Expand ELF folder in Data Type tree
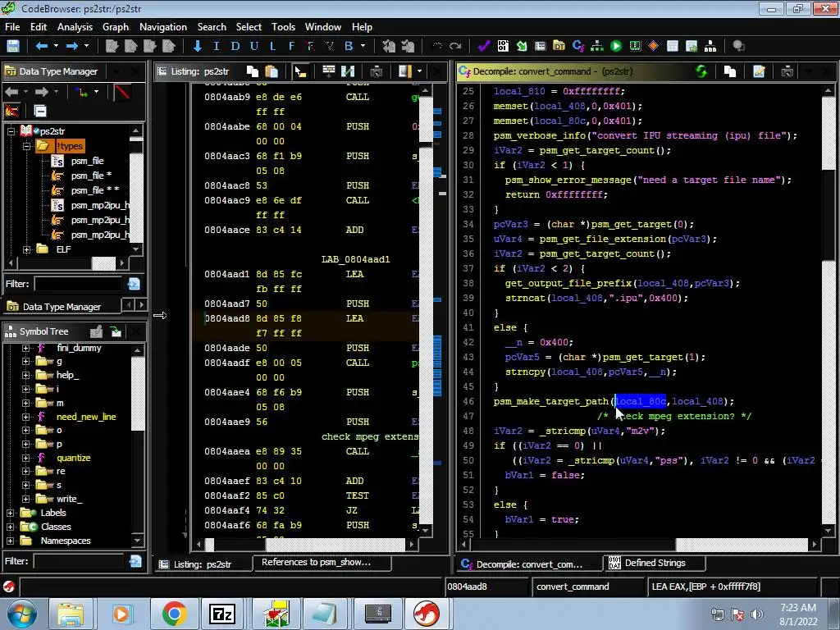Viewport: 840px width, 630px height. point(26,249)
